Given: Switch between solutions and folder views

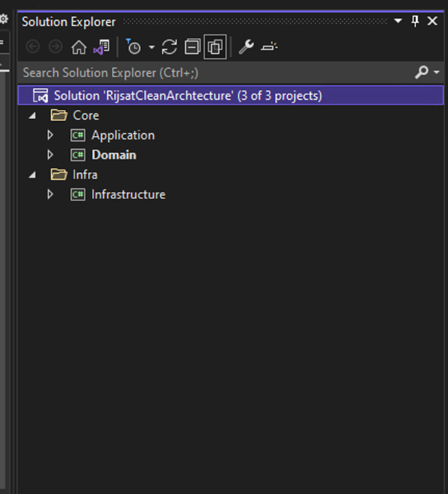Looking at the screenshot, I should point(101,47).
